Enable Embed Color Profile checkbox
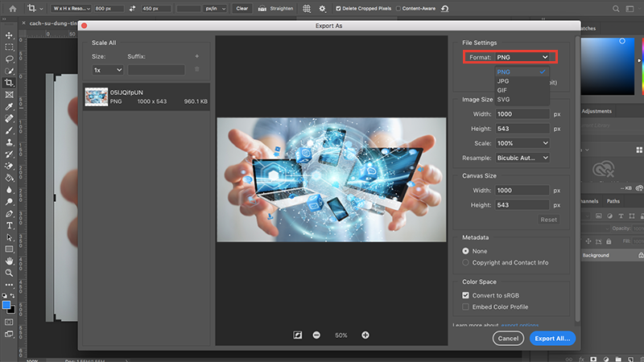This screenshot has height=362, width=644. coord(465,306)
